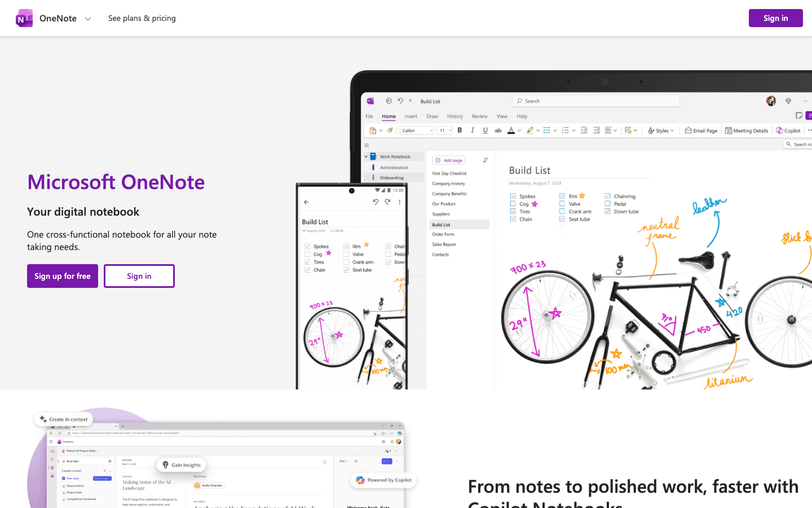Click the Email Page envelope button
Image resolution: width=812 pixels, height=508 pixels.
[701, 130]
